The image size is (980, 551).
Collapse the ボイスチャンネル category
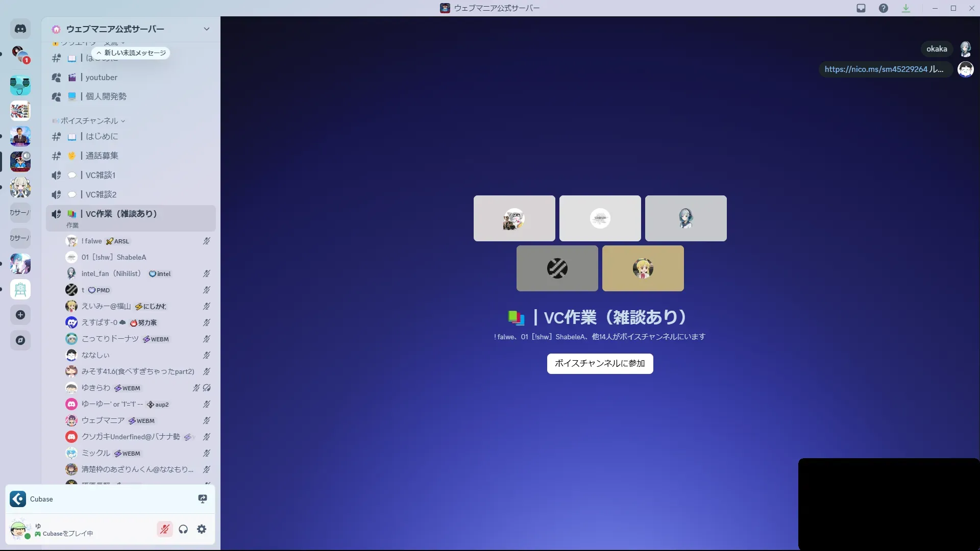90,121
